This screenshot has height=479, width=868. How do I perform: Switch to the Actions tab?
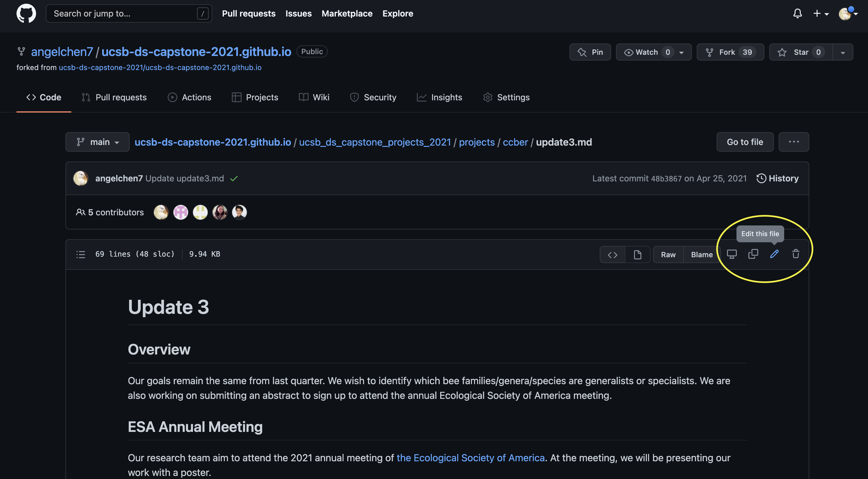pyautogui.click(x=189, y=97)
